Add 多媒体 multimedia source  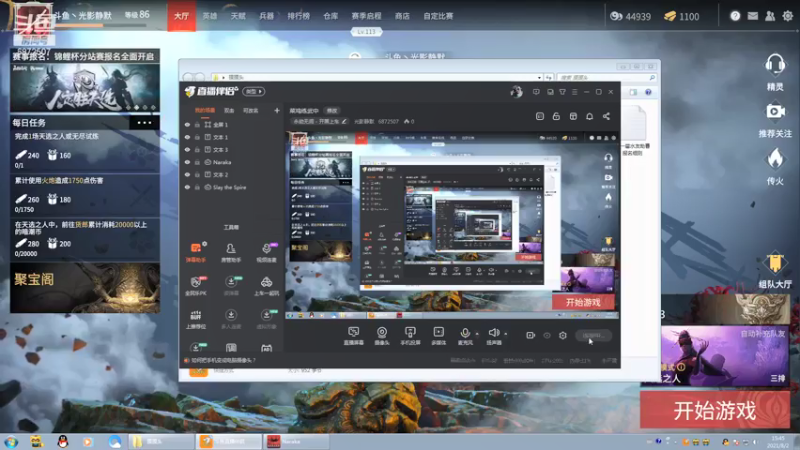click(438, 336)
